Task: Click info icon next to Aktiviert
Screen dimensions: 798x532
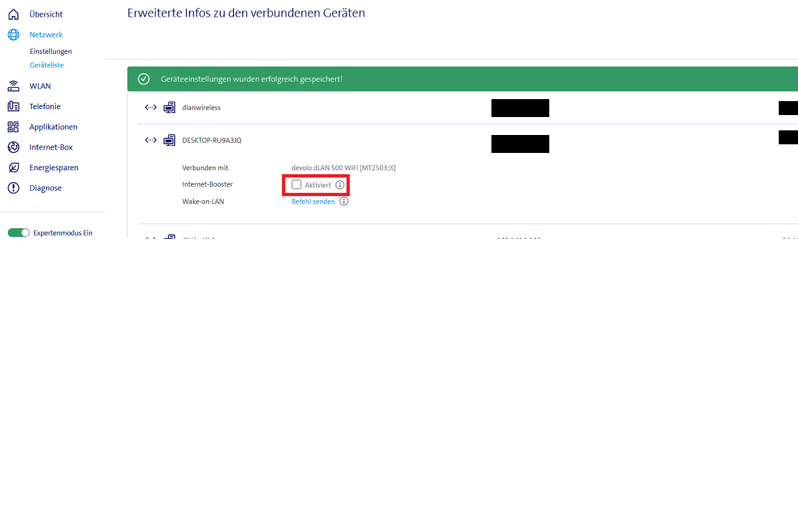Action: pos(340,185)
